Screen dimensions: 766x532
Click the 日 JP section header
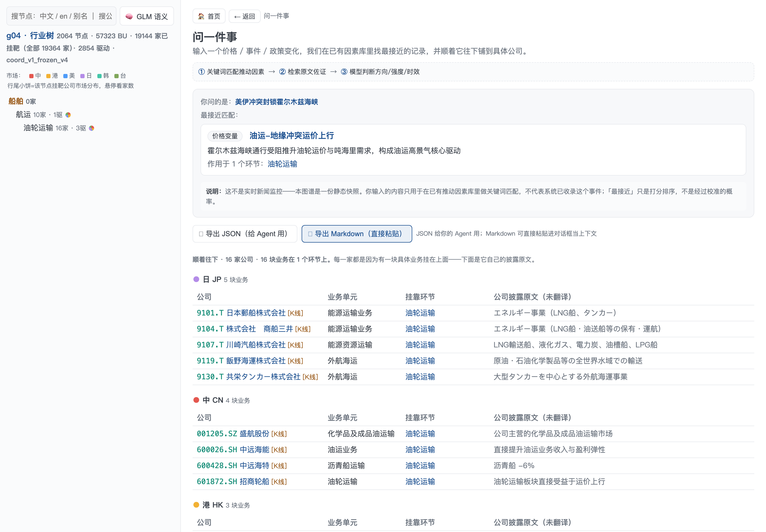click(x=212, y=279)
